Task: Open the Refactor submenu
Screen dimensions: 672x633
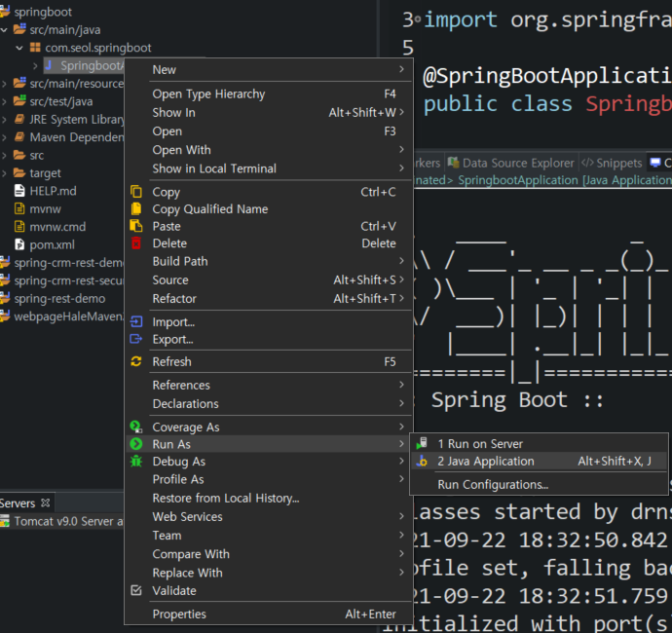Action: tap(268, 298)
